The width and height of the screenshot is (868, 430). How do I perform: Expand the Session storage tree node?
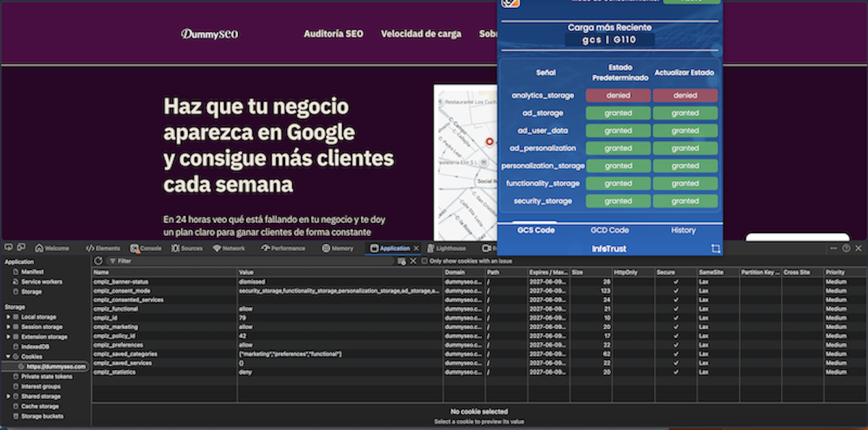pos(9,326)
